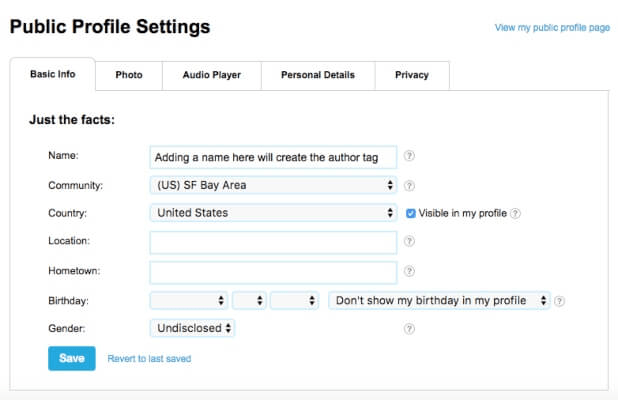The height and width of the screenshot is (400, 618).
Task: Click into the Name input field
Action: point(273,157)
